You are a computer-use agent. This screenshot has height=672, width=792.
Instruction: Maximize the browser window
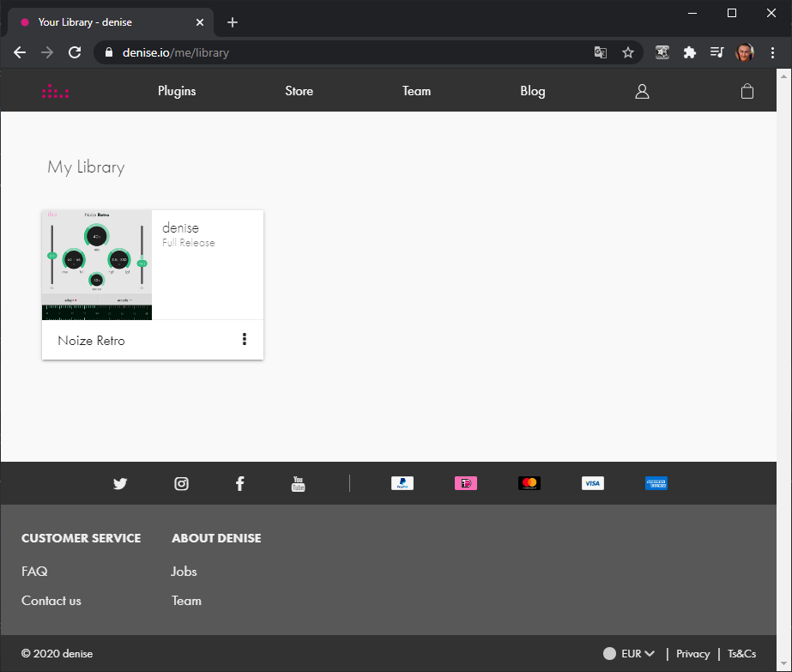click(732, 13)
